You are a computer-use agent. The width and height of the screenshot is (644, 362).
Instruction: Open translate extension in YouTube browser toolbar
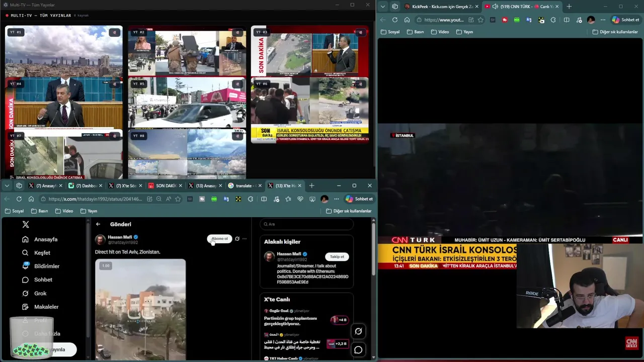tap(529, 20)
